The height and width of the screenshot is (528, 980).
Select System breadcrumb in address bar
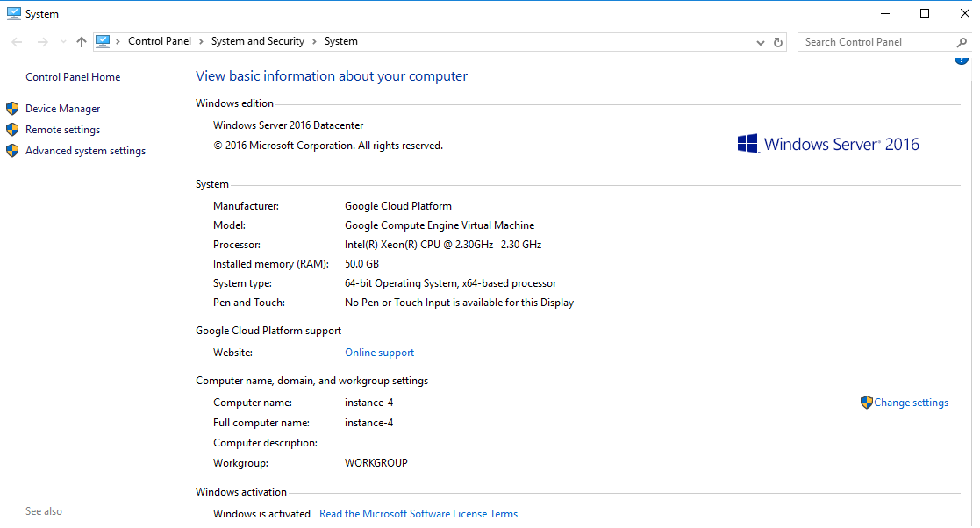coord(340,41)
